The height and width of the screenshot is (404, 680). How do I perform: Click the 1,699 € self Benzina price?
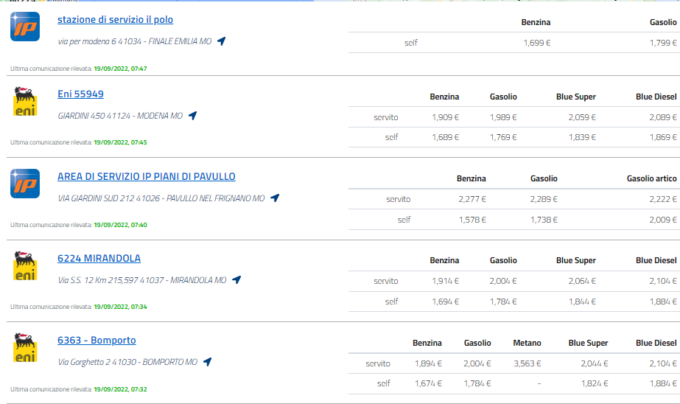pos(538,44)
